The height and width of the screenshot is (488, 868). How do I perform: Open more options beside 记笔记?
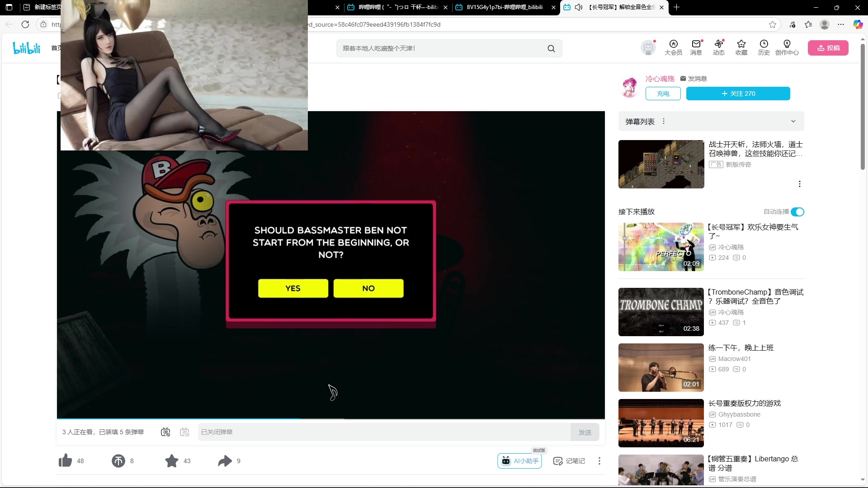point(599,461)
